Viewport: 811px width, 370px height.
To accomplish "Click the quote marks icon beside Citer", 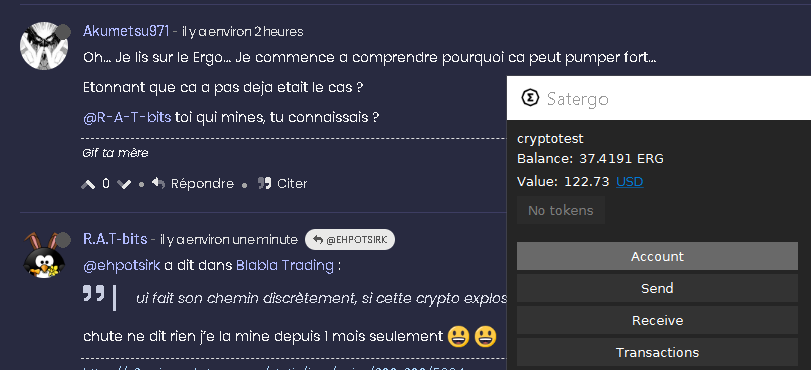I will pos(264,183).
